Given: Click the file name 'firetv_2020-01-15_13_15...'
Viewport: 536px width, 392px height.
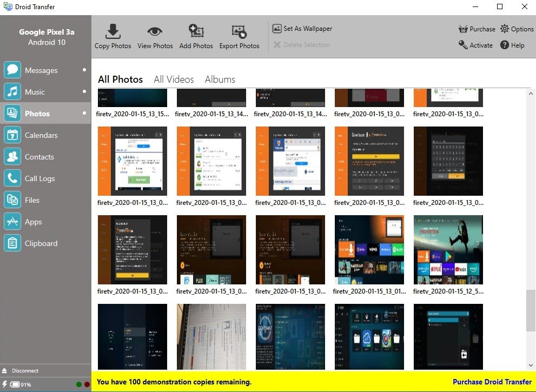Looking at the screenshot, I should point(133,114).
